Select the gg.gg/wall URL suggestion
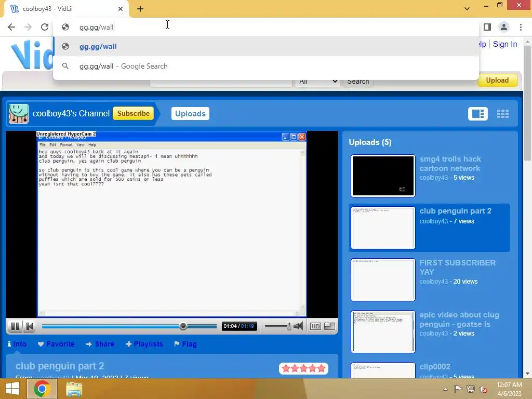Screen dimensions: 532x399 (266, 46)
